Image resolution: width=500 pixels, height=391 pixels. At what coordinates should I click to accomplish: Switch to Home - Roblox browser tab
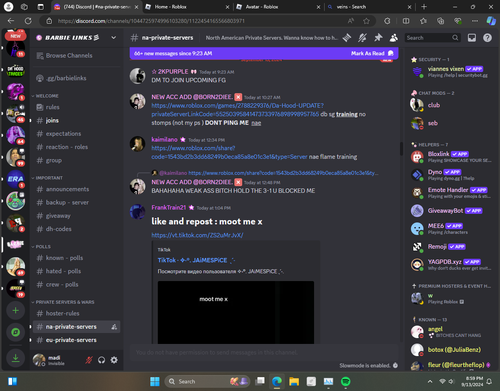(x=187, y=7)
